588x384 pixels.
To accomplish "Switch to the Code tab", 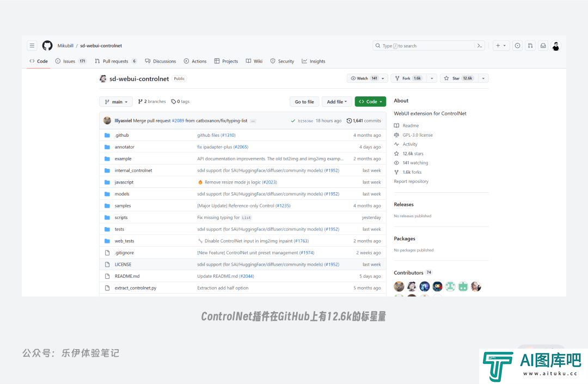I will [x=39, y=61].
